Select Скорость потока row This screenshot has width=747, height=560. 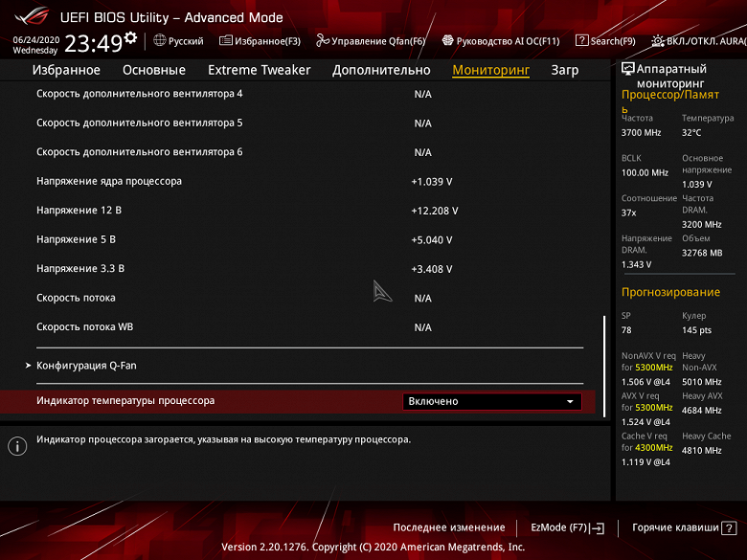coord(297,298)
